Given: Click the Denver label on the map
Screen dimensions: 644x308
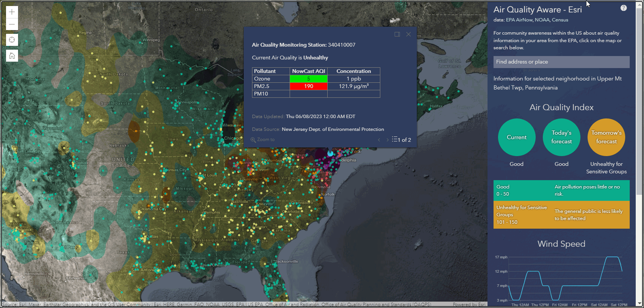Looking at the screenshot, I should click(82, 163).
